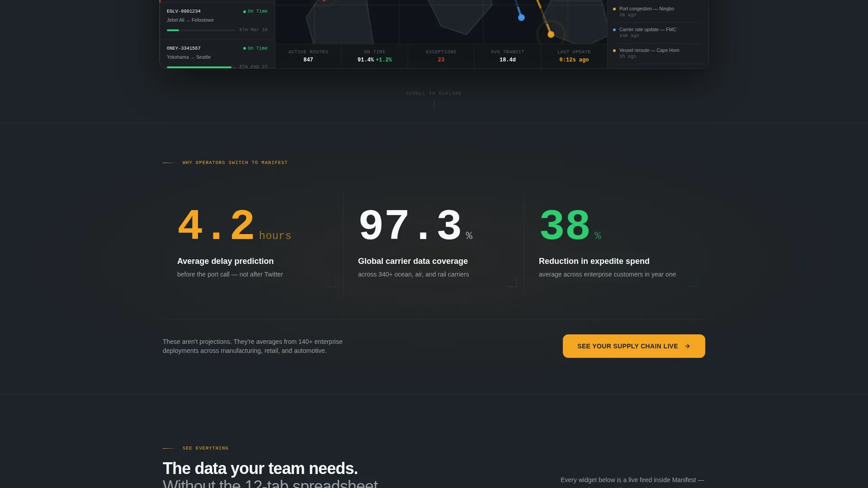Click orange dot beside Port congestion alert
This screenshot has height=488, width=868.
614,9
